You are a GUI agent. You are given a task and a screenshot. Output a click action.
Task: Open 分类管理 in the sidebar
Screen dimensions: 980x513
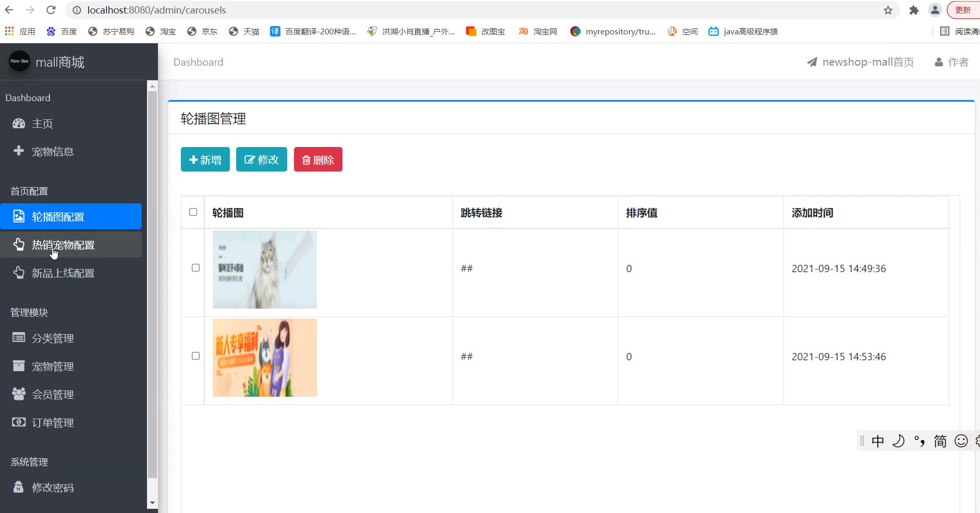tap(53, 338)
